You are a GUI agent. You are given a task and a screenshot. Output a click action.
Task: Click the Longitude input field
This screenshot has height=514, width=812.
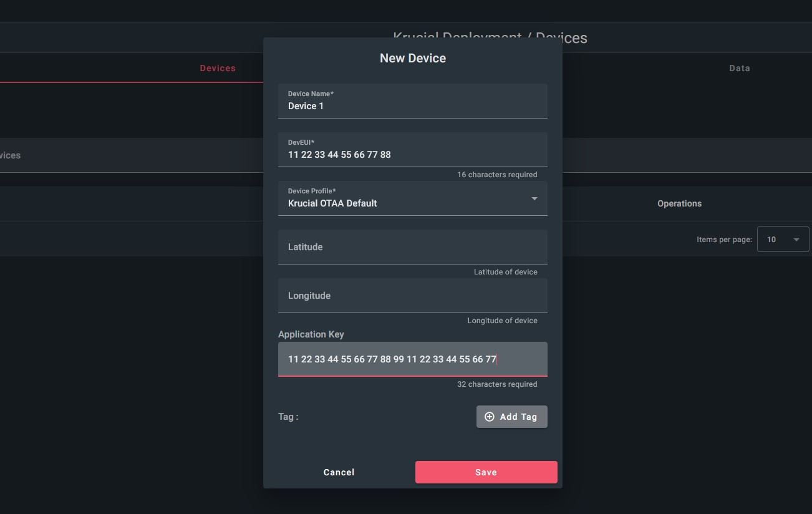tap(413, 296)
